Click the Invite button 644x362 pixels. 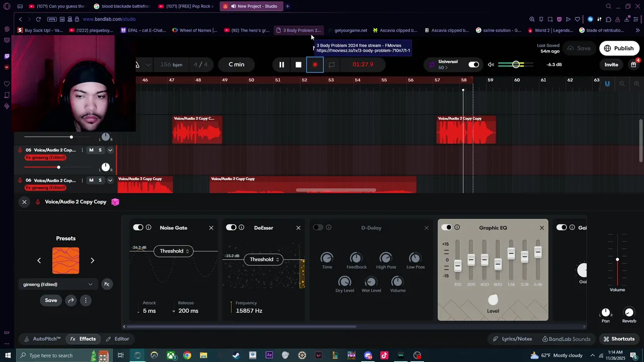pyautogui.click(x=611, y=64)
